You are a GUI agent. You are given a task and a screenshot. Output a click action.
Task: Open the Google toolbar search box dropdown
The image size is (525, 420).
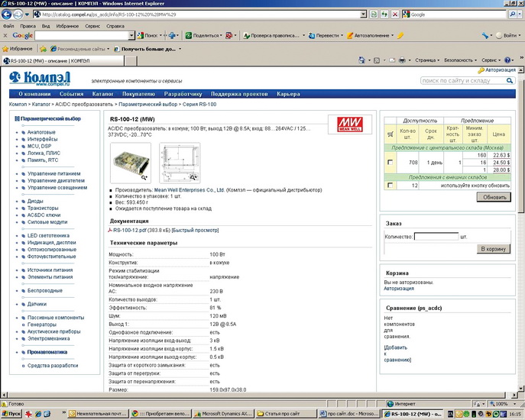pos(131,35)
